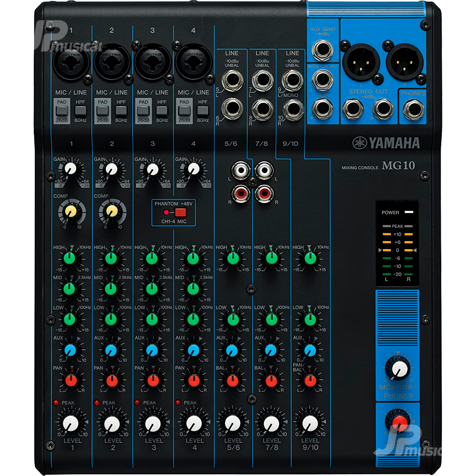Screen dimensions: 476x476
Task: Click the blue AUX knob on channel 5/6
Action: click(x=232, y=350)
